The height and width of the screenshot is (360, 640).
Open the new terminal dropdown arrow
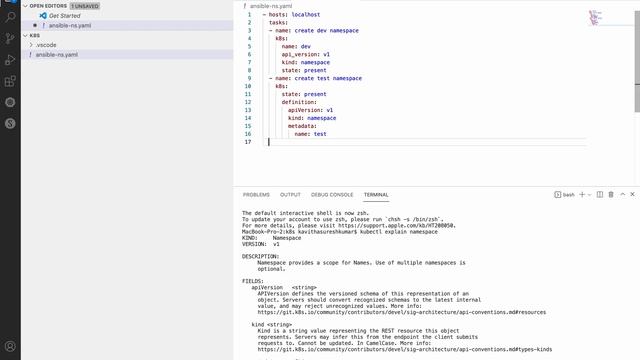(x=589, y=195)
